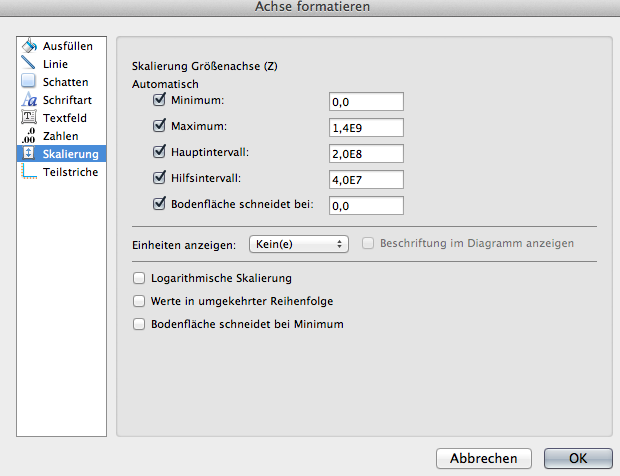Click the Hilfsintervall field showing 4,0E7
The height and width of the screenshot is (476, 620).
(366, 179)
